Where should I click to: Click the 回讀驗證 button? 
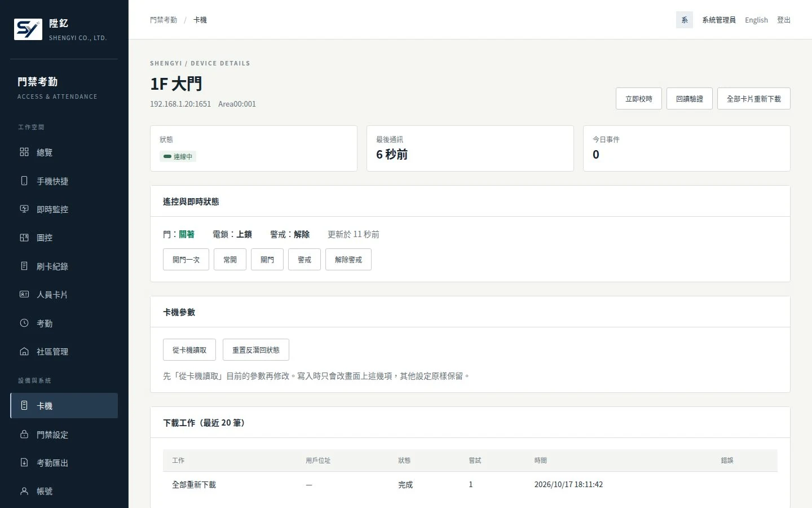690,99
